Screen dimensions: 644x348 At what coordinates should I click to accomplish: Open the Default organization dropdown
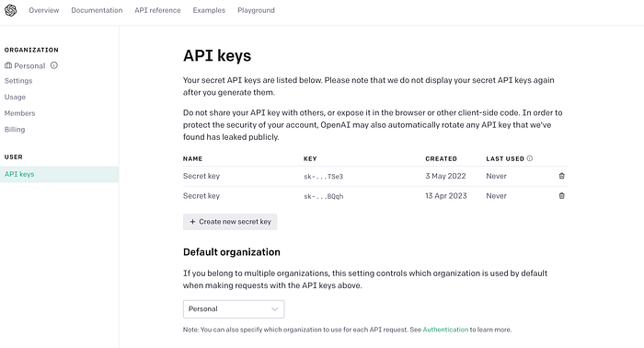pyautogui.click(x=234, y=309)
